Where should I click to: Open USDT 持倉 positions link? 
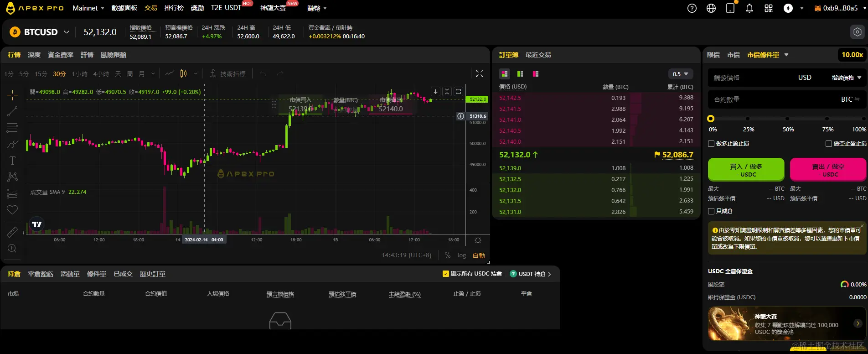(x=531, y=274)
